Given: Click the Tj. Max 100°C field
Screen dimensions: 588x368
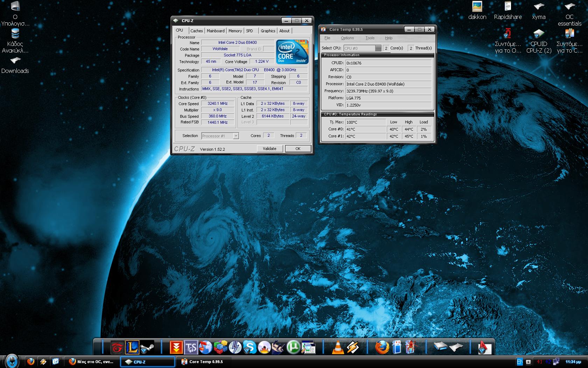Looking at the screenshot, I should [365, 122].
